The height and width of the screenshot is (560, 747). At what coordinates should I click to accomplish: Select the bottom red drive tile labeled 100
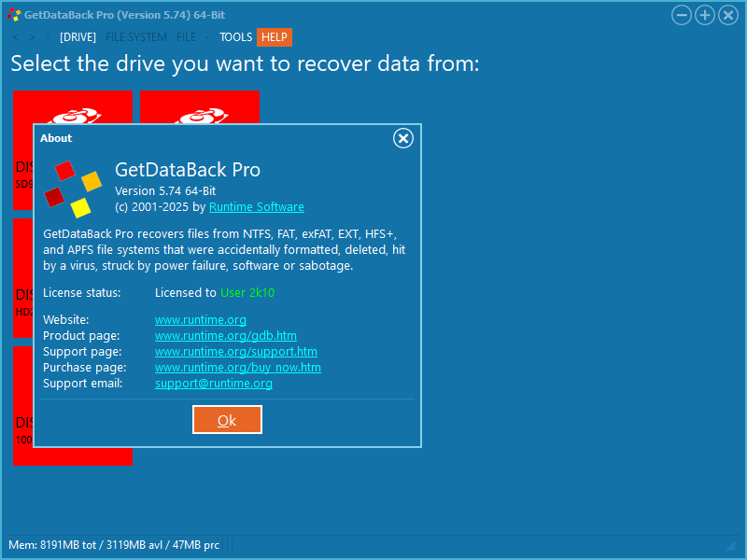tap(73, 456)
